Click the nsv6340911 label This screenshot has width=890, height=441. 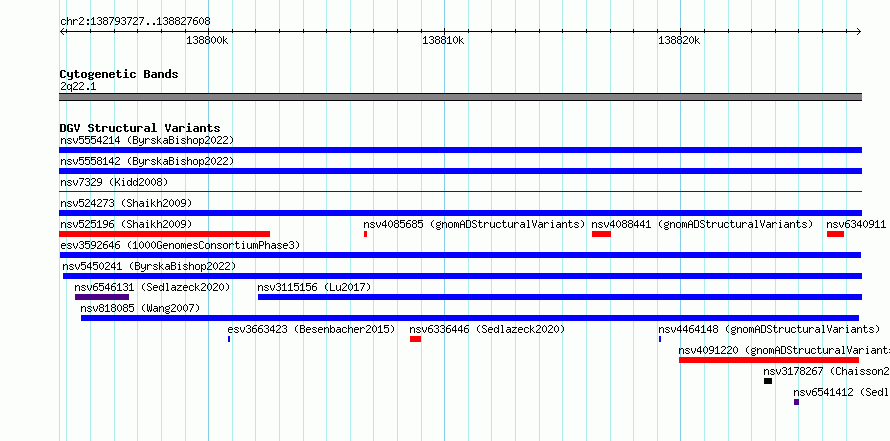tap(856, 224)
